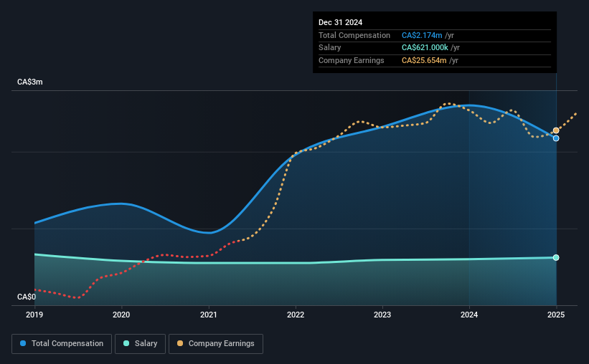Click the Total Compensation label in tooltip
589x364 pixels.
(354, 35)
